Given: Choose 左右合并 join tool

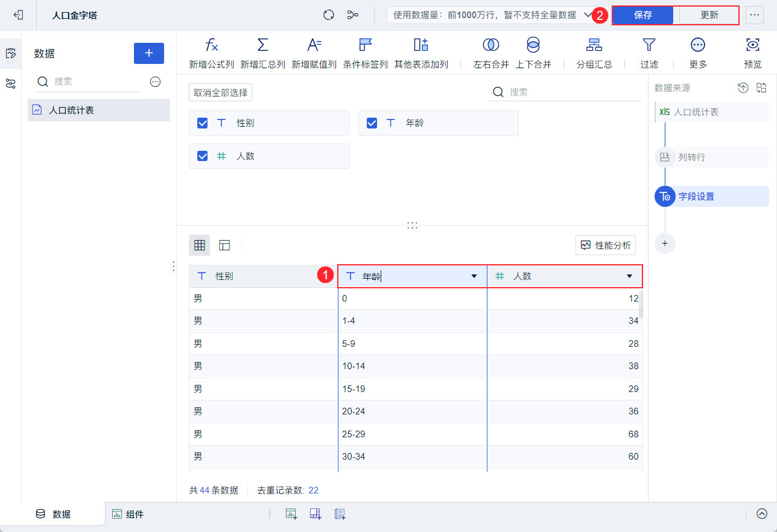Looking at the screenshot, I should click(x=491, y=53).
